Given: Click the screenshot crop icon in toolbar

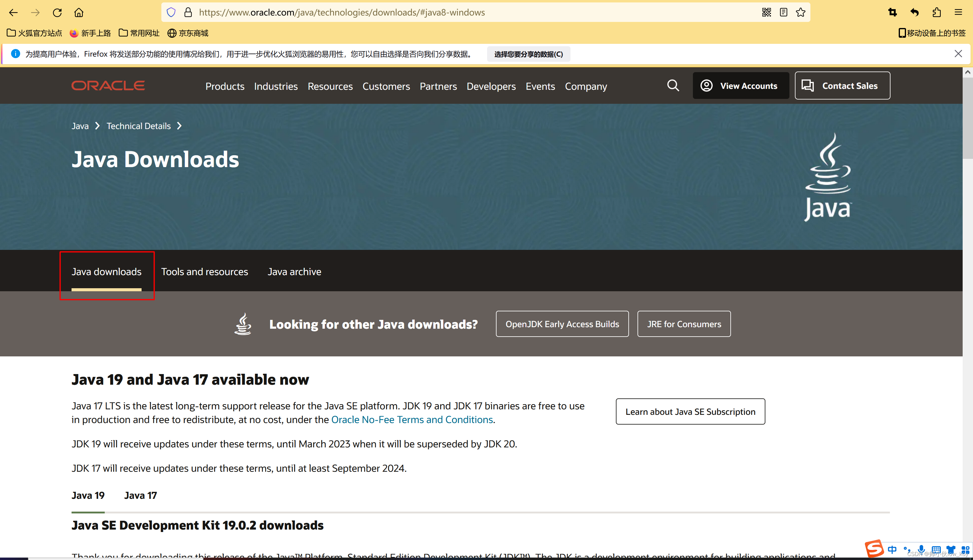Looking at the screenshot, I should click(892, 13).
